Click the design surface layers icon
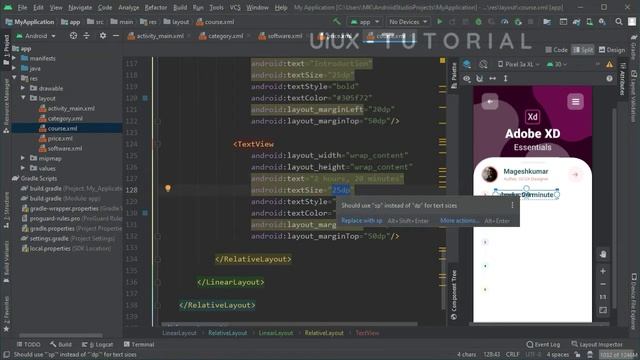This screenshot has width=640, height=360. 467,64
